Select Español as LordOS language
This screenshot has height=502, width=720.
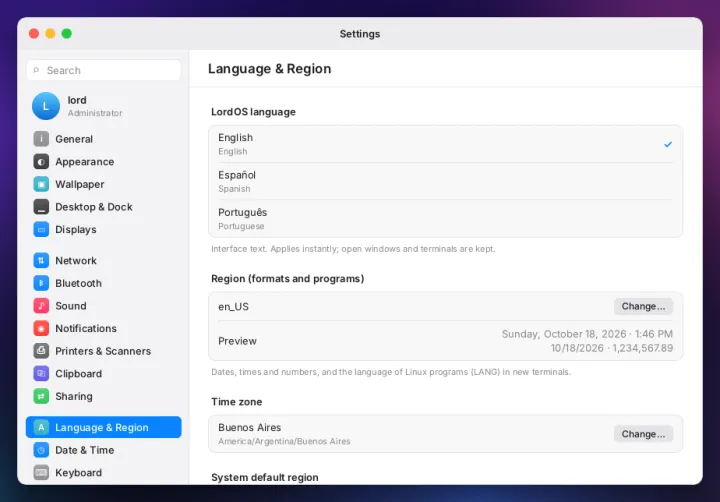pos(445,181)
